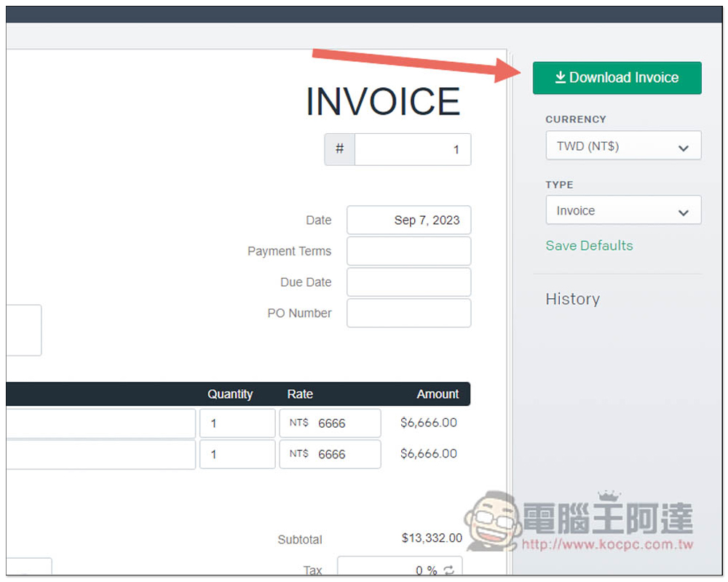Click the TYPE label
The image size is (728, 582).
tap(559, 185)
